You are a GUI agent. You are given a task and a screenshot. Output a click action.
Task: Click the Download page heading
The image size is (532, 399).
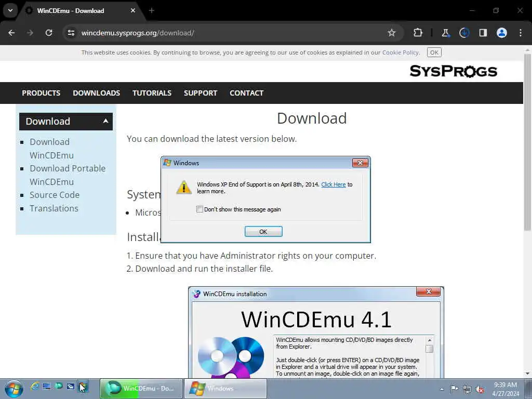coord(312,118)
